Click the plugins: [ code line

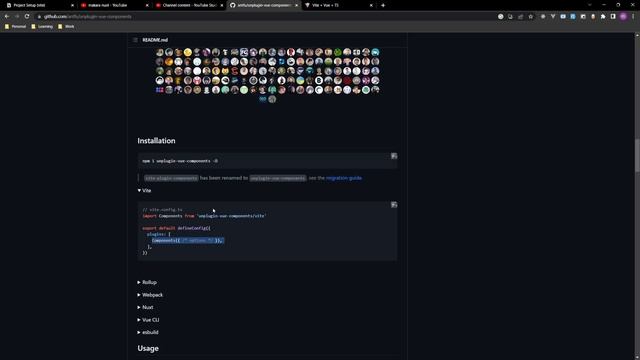(x=159, y=234)
